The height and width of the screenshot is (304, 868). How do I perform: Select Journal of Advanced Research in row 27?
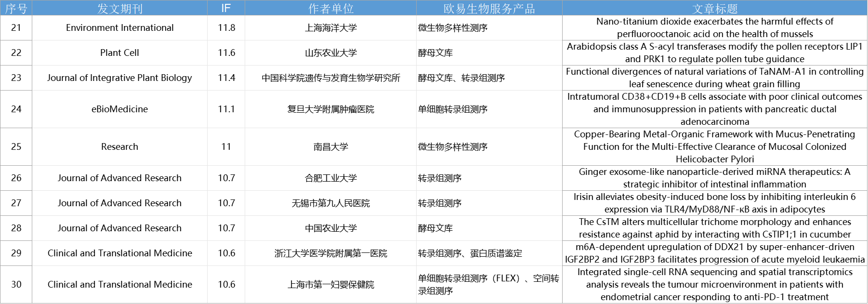point(119,203)
